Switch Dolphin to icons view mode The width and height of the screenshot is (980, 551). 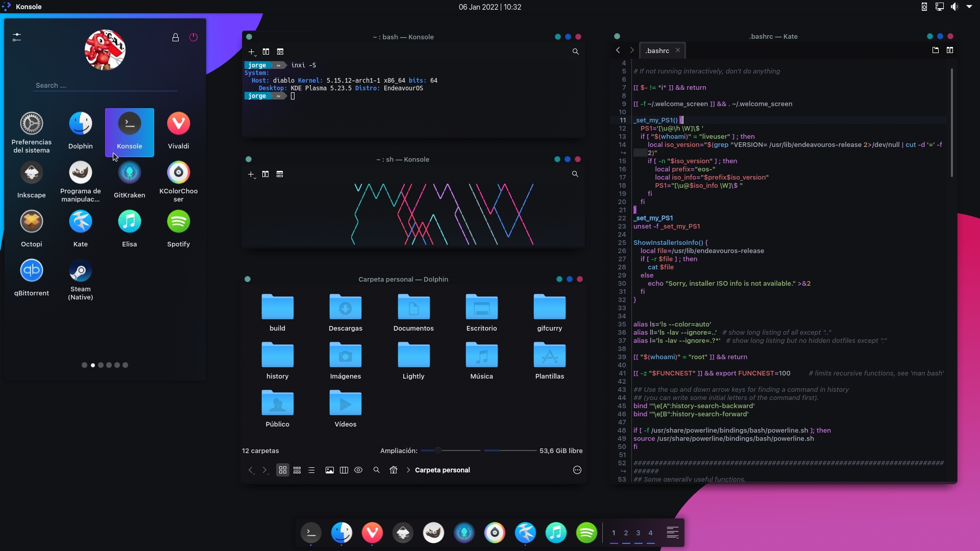tap(283, 470)
